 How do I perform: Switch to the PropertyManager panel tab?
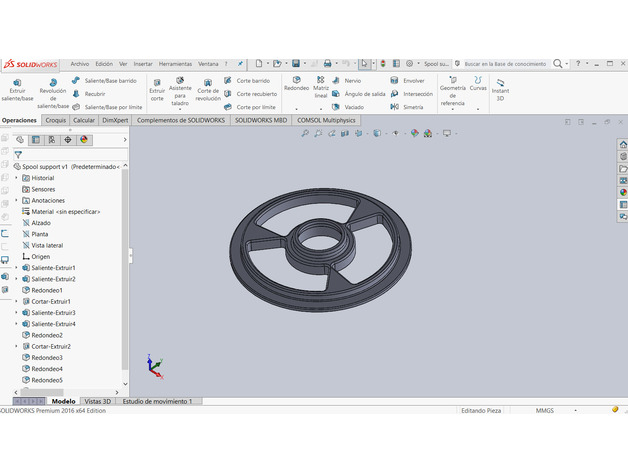(x=36, y=139)
